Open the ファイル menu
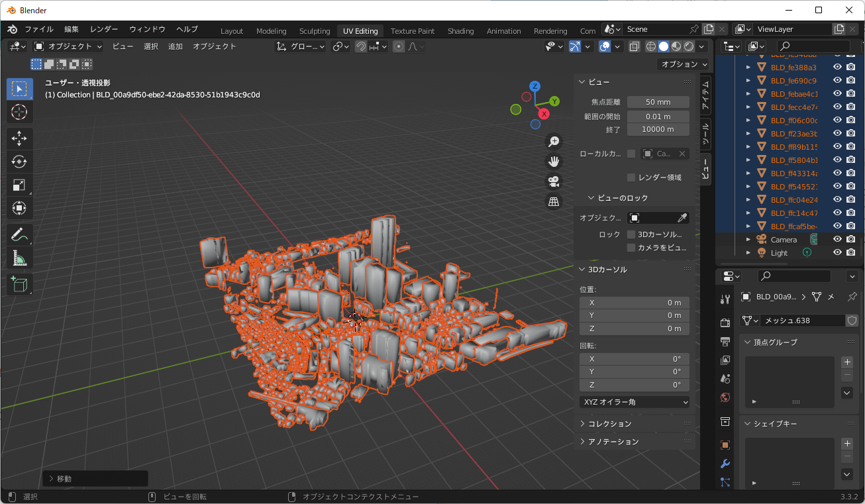Image resolution: width=865 pixels, height=504 pixels. point(39,29)
